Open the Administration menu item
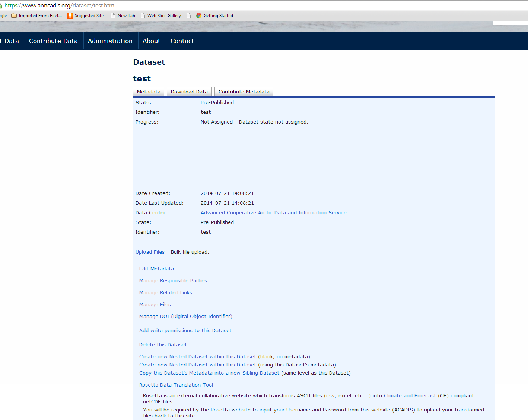The width and height of the screenshot is (528, 420). 110,41
